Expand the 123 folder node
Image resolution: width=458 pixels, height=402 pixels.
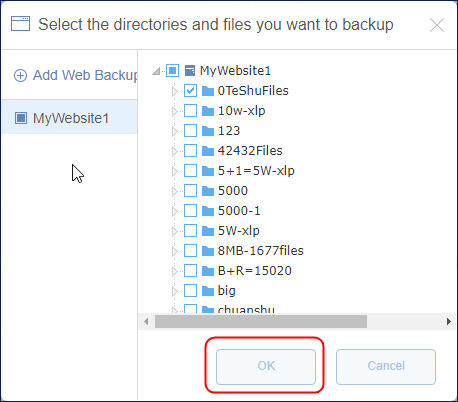click(x=174, y=131)
